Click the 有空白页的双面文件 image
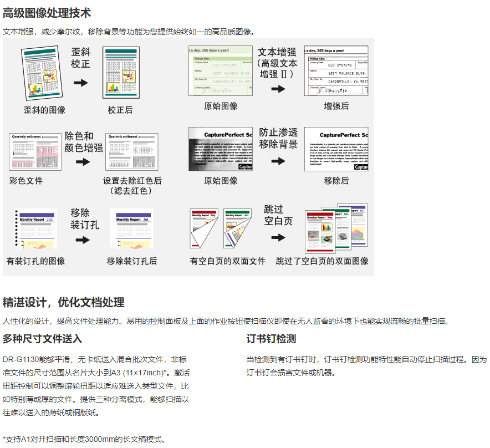Screen dimensions: 490x448 [222, 228]
